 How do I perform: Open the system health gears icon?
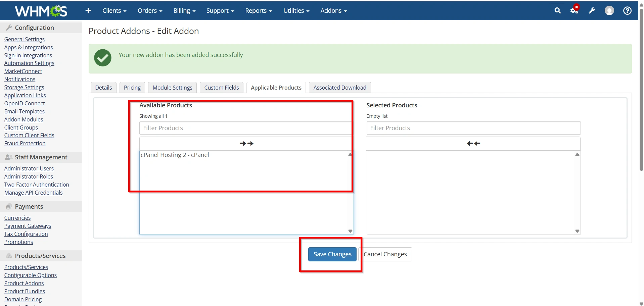574,10
